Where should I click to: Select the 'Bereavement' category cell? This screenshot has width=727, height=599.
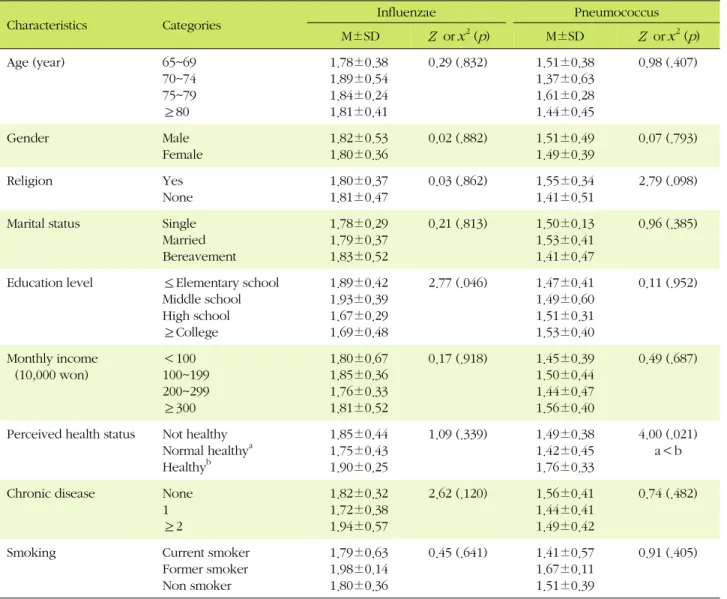click(x=199, y=256)
